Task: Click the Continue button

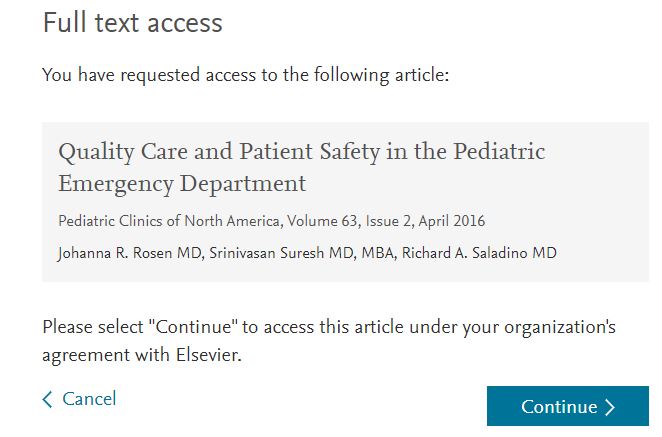Action: [x=567, y=406]
